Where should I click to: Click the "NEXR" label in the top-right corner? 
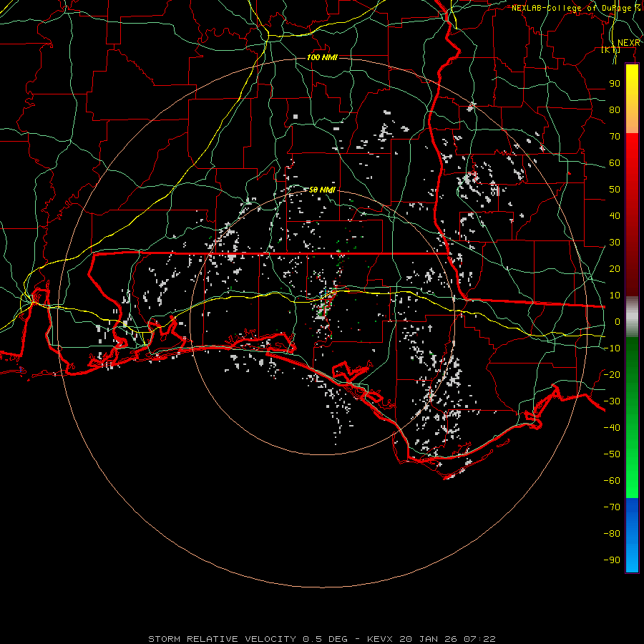[x=629, y=43]
